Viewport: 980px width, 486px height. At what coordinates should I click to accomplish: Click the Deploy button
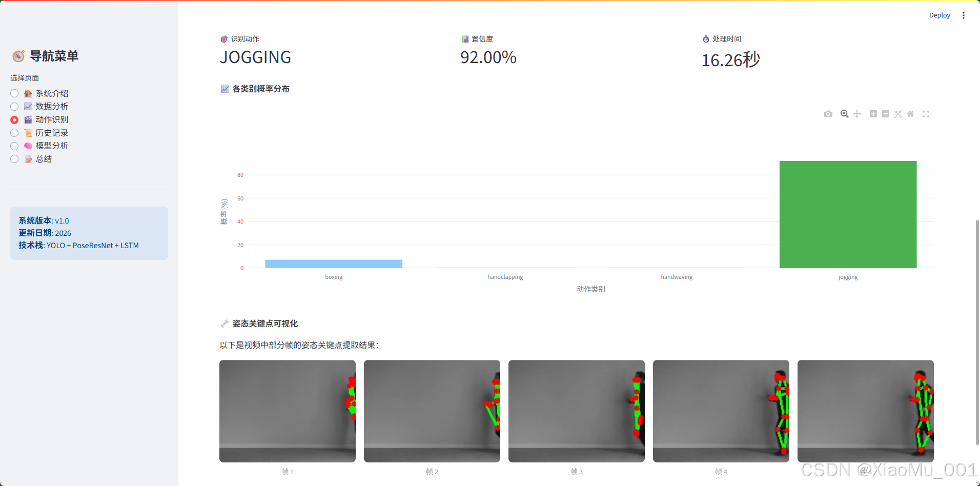pos(940,15)
